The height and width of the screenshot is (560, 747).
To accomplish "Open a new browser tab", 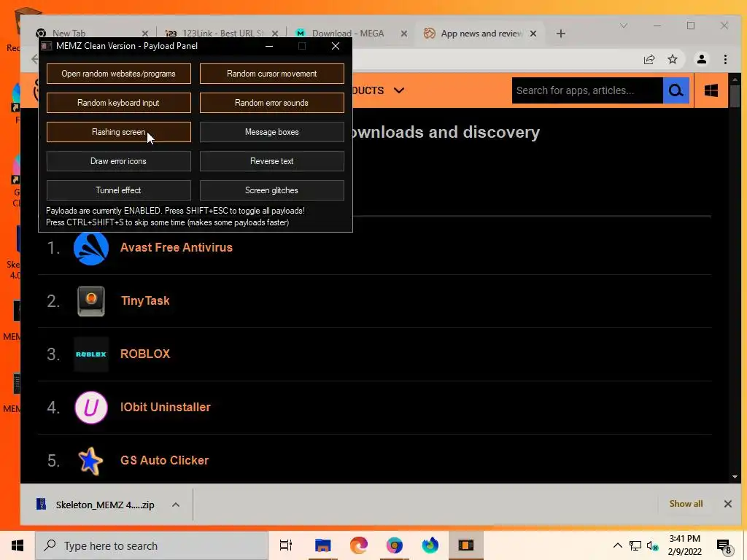I will pos(561,34).
